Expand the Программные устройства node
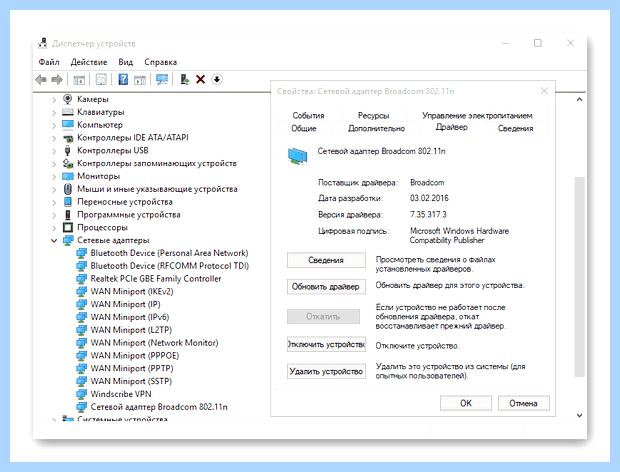The height and width of the screenshot is (472, 620). click(x=54, y=215)
